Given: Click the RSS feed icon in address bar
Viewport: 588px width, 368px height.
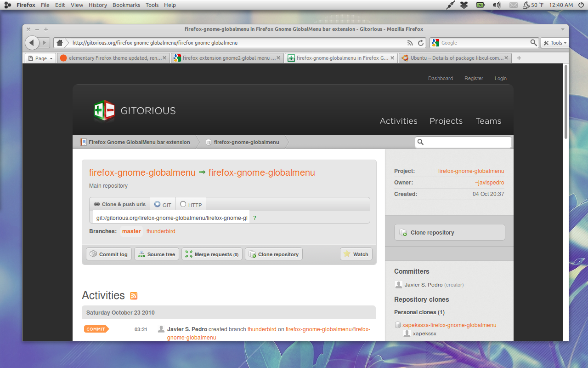Looking at the screenshot, I should [x=410, y=43].
